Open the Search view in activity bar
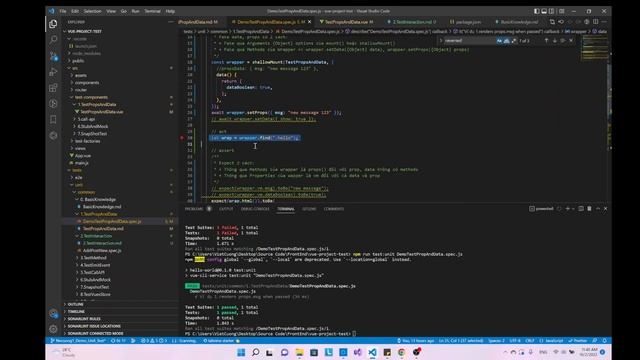 [x=53, y=40]
